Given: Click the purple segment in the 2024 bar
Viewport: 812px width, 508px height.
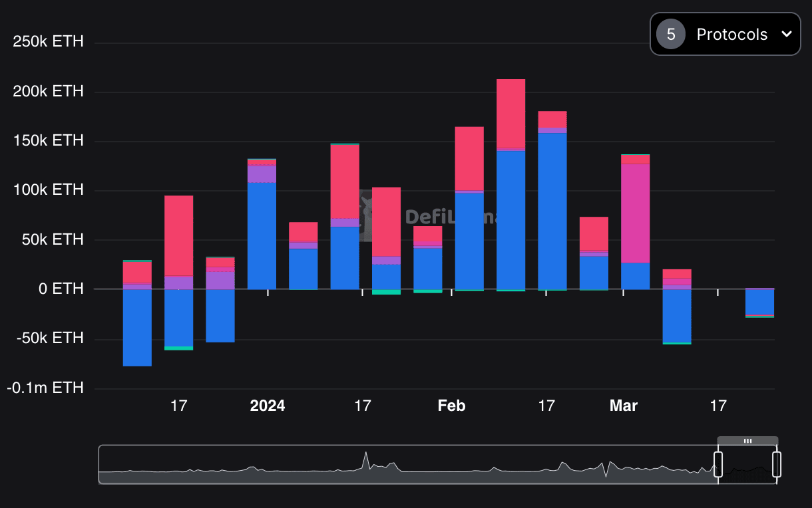Looking at the screenshot, I should (262, 174).
